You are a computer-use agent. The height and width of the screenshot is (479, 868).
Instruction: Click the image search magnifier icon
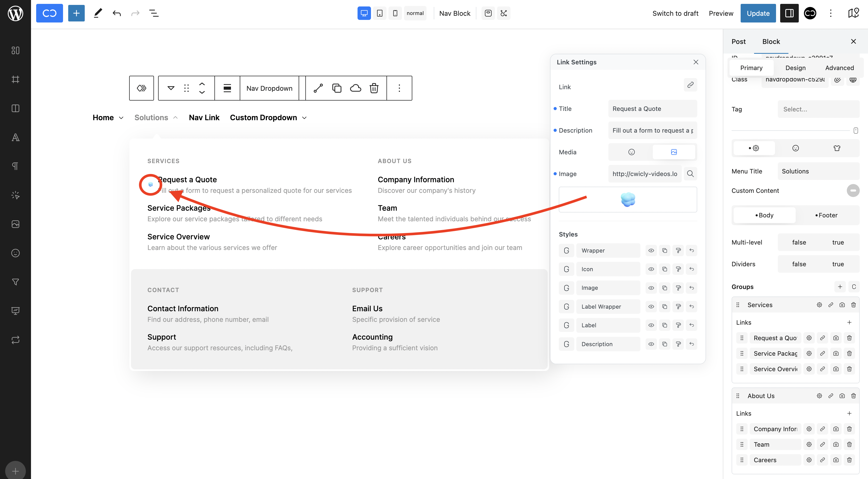[690, 174]
